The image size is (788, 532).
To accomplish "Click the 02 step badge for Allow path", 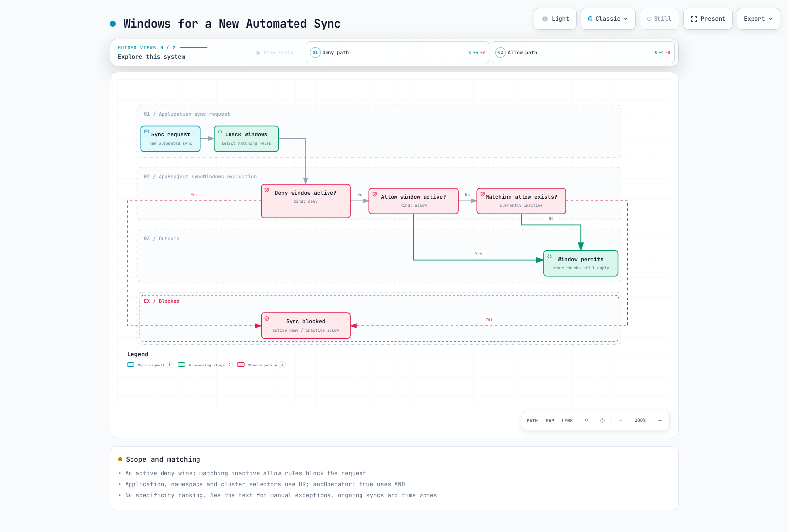I will coord(501,52).
